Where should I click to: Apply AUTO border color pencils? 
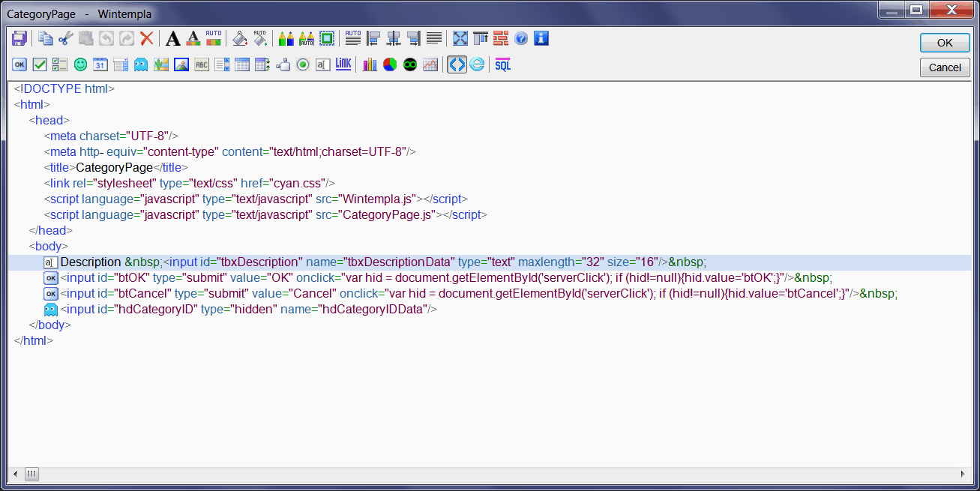coord(307,38)
